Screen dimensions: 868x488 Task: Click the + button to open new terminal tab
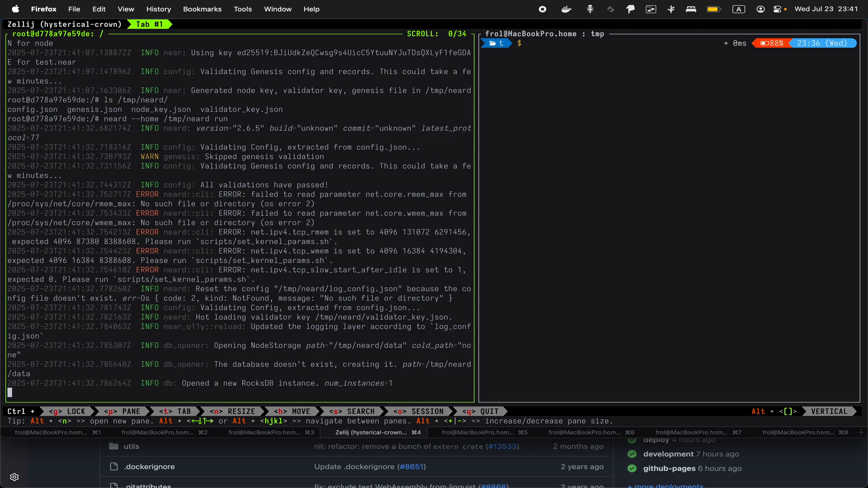click(860, 432)
